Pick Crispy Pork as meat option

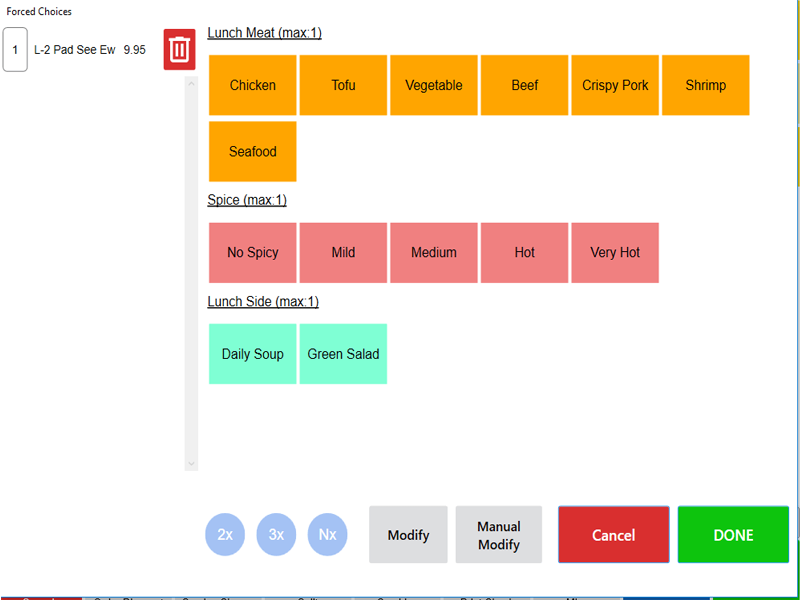[615, 85]
